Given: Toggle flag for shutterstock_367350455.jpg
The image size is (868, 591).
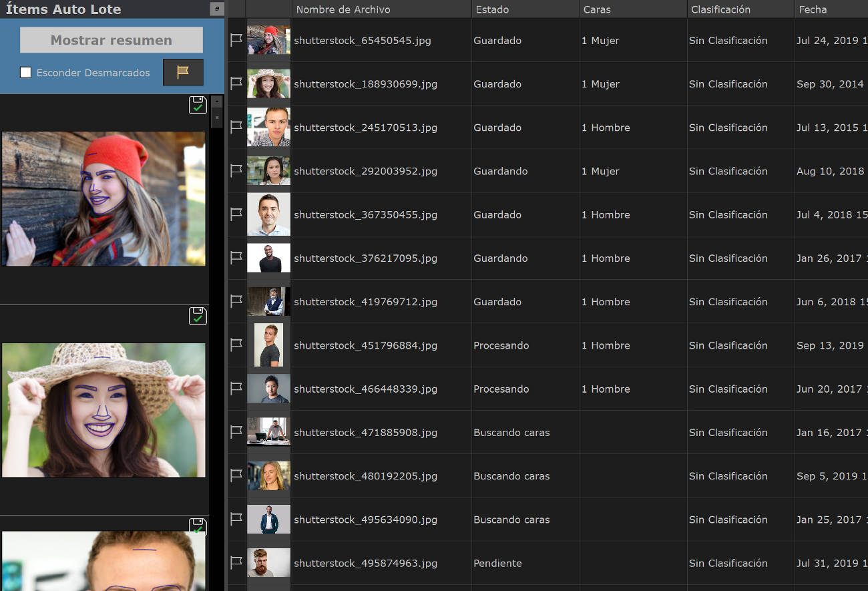Looking at the screenshot, I should pyautogui.click(x=236, y=214).
